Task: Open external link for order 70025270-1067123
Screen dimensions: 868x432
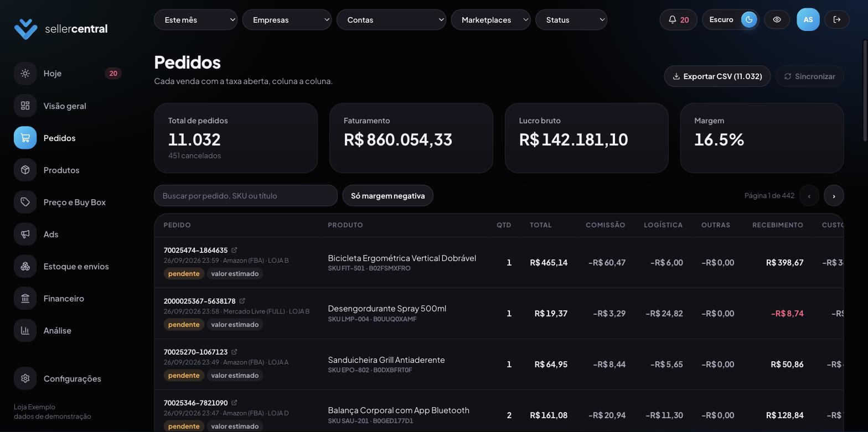Action: (x=234, y=352)
